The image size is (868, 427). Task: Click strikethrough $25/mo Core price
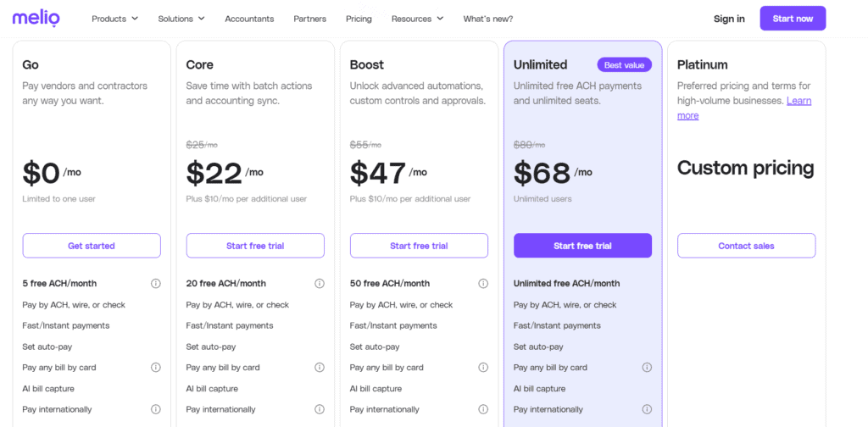tap(202, 145)
